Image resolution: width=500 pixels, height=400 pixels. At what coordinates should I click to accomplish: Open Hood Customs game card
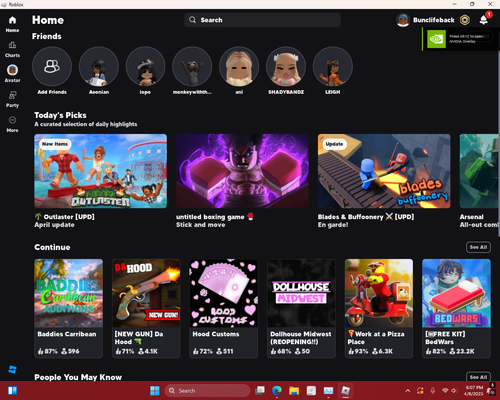tap(224, 308)
